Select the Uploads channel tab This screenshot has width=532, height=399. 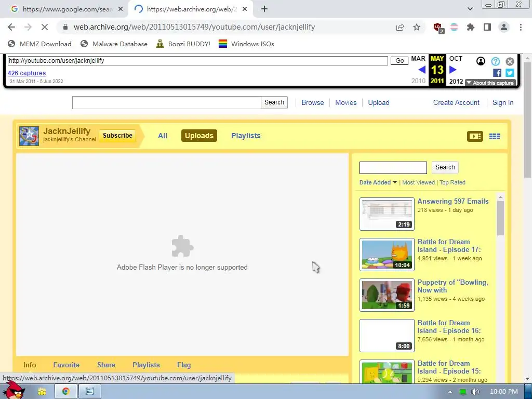[199, 136]
